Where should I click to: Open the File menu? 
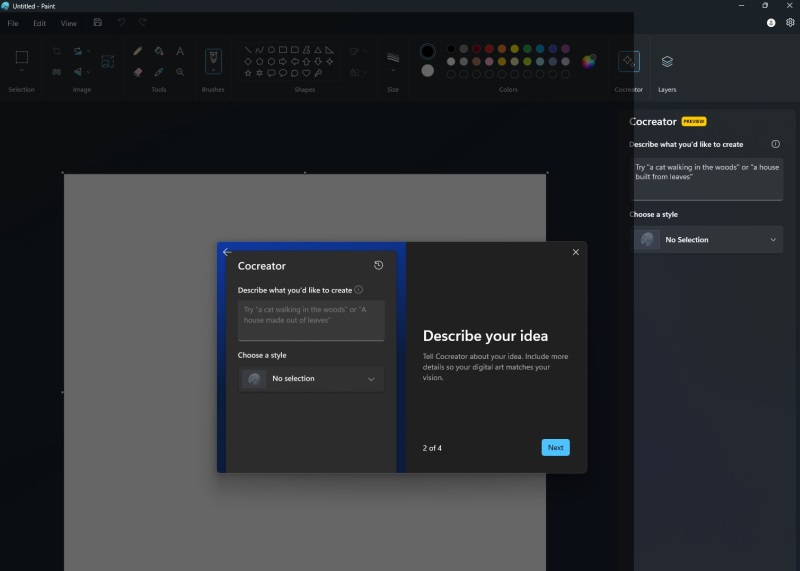13,23
